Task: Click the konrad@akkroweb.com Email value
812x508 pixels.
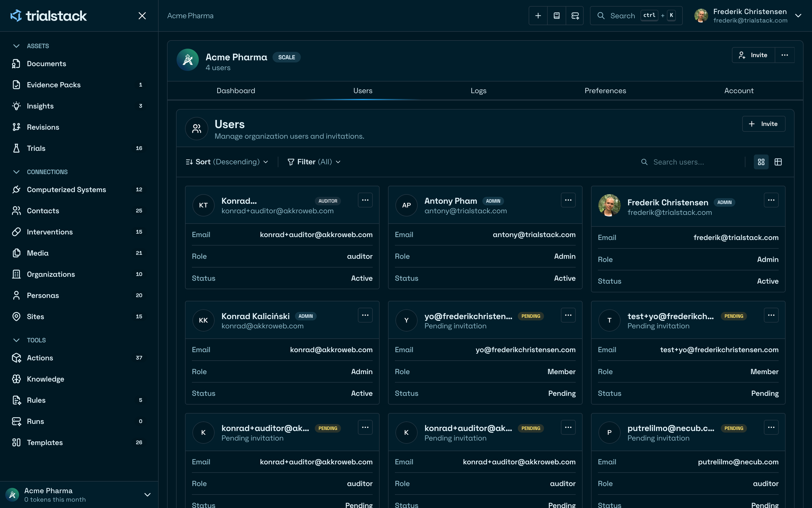Action: tap(331, 350)
